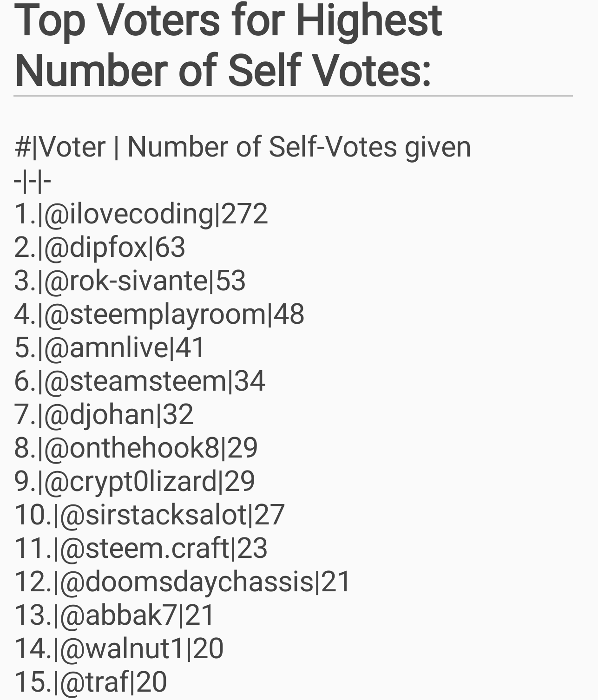Open the @steem.craft voter mention

point(145,548)
